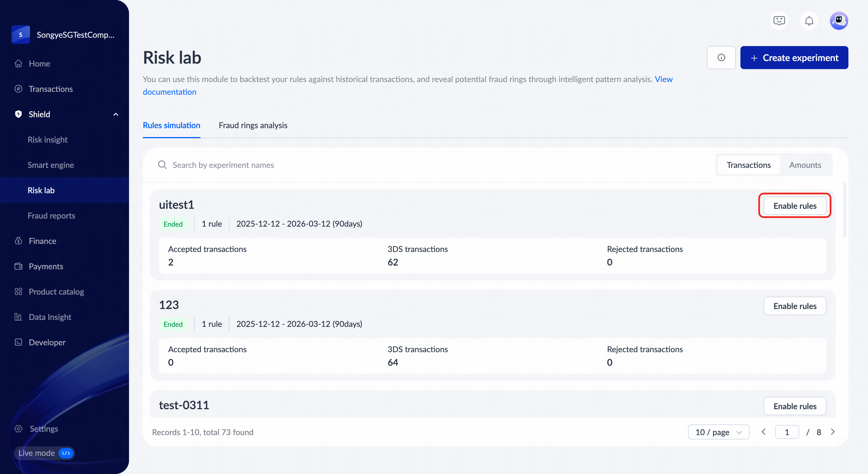Open the notifications bell icon
868x474 pixels.
[x=809, y=21]
